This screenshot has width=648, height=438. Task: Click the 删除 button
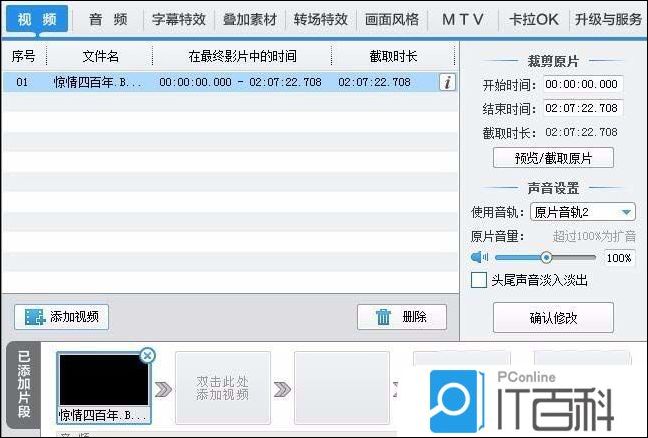[x=402, y=317]
